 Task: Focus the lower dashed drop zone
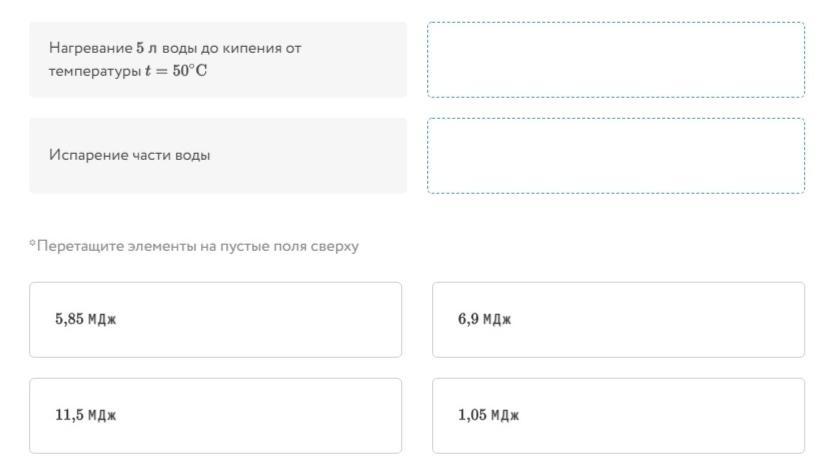point(615,156)
